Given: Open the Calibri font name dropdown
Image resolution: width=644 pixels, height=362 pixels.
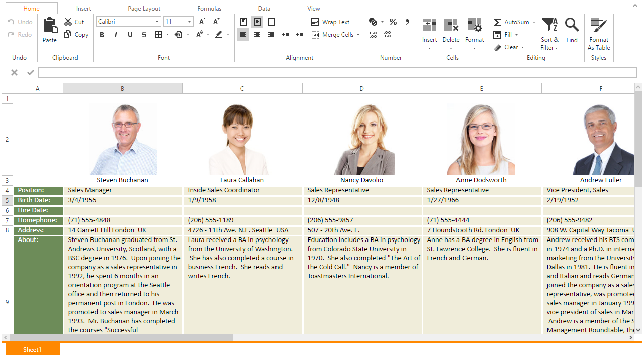Looking at the screenshot, I should click(157, 22).
